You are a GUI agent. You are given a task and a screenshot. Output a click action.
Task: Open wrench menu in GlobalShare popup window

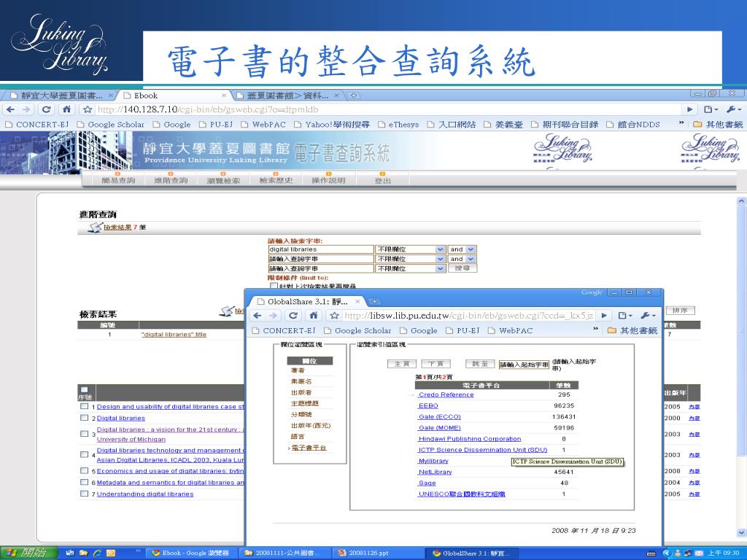(x=649, y=315)
